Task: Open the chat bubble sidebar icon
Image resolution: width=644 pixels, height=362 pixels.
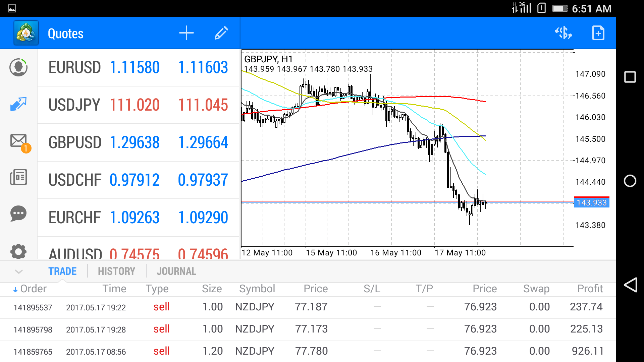Action: coord(18,214)
